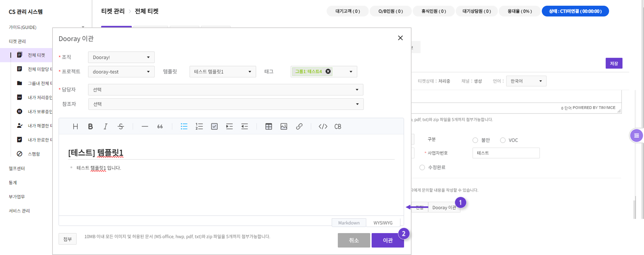Click the 취소 cancel button
Screen dimensions: 644x255
pos(354,240)
